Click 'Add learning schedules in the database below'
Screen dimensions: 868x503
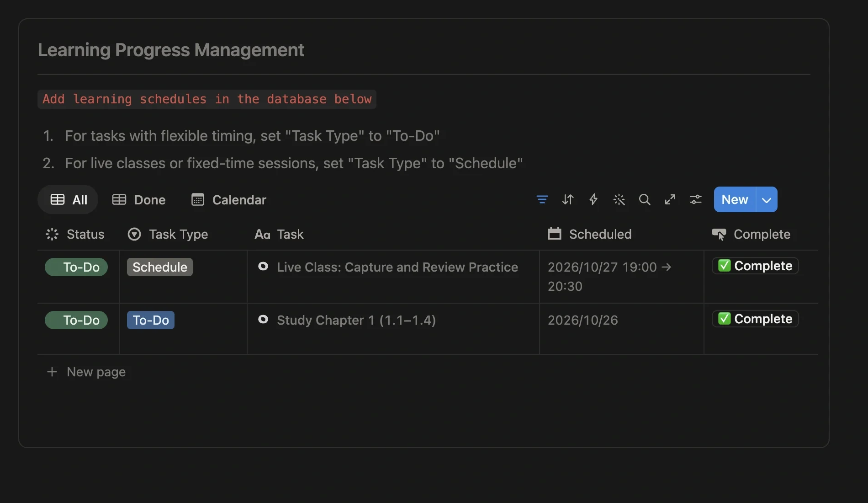click(207, 99)
